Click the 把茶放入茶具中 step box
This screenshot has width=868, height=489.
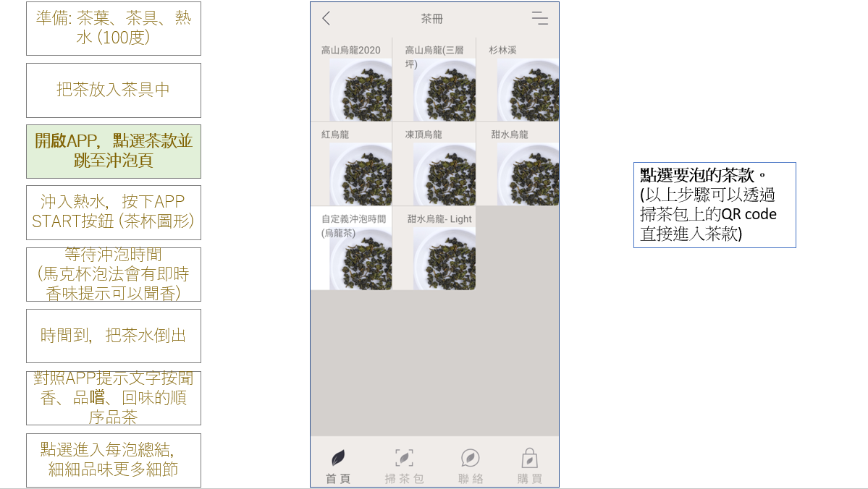(x=114, y=90)
